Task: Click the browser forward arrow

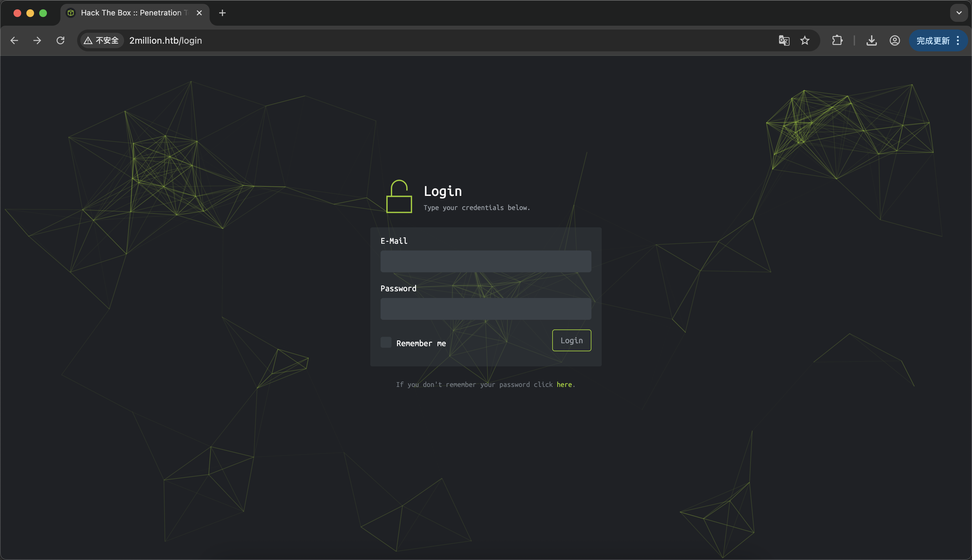Action: 37,40
